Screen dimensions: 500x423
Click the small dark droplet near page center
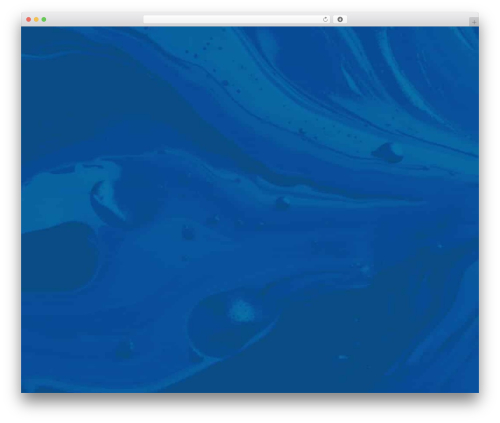282,203
